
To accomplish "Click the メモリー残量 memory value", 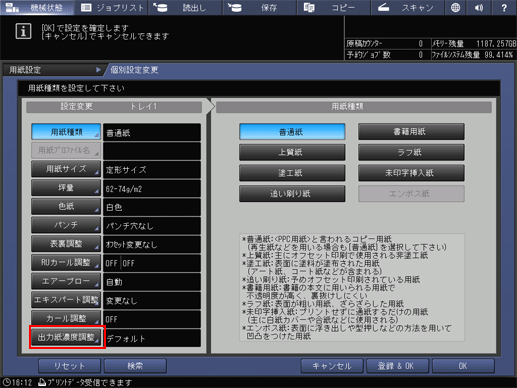I will pos(495,44).
